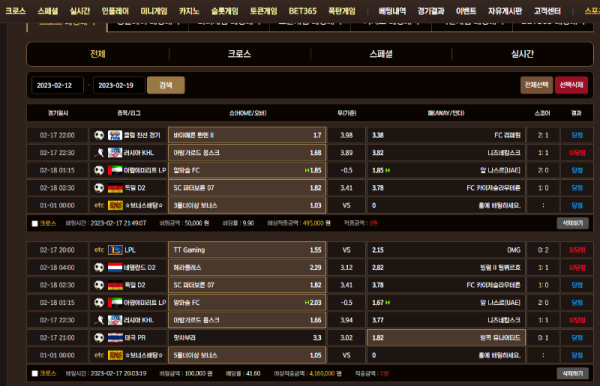
Task: Click the hockey player icon in the 1.66 odds KHL row
Action: tap(99, 320)
